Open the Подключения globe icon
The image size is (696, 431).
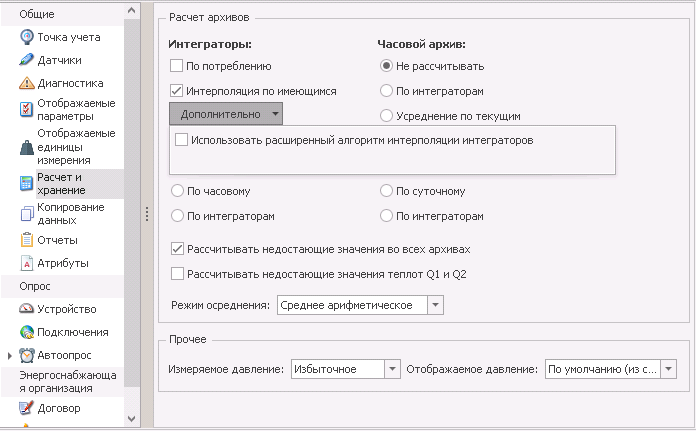click(27, 332)
